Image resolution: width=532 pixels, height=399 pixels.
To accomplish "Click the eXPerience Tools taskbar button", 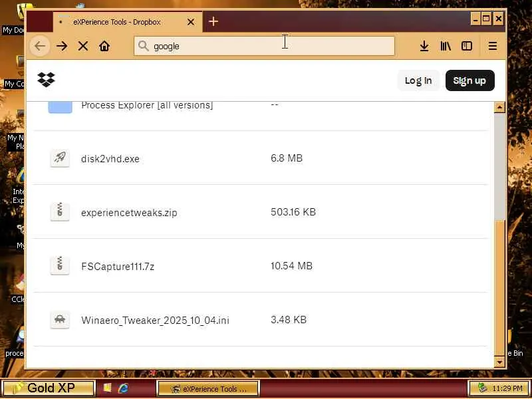I will click(x=208, y=388).
